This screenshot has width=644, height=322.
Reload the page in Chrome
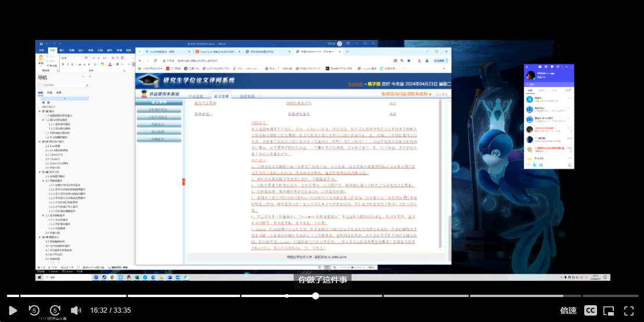click(x=155, y=60)
